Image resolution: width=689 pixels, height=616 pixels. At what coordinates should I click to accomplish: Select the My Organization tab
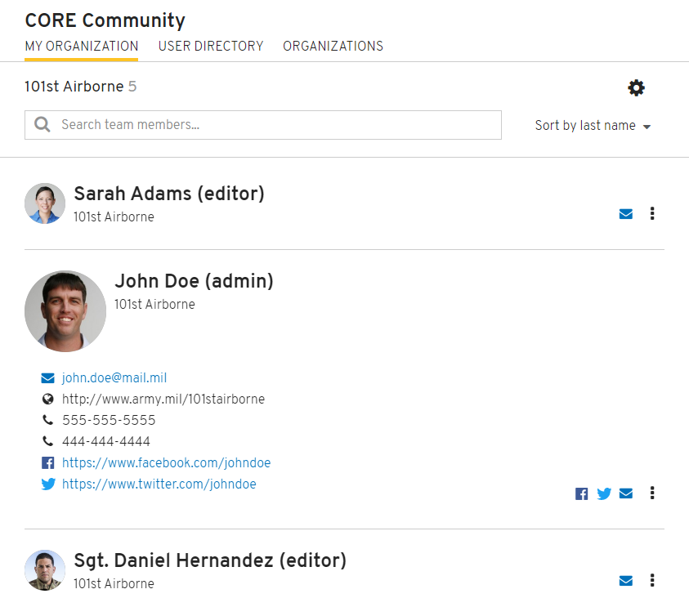pyautogui.click(x=81, y=46)
